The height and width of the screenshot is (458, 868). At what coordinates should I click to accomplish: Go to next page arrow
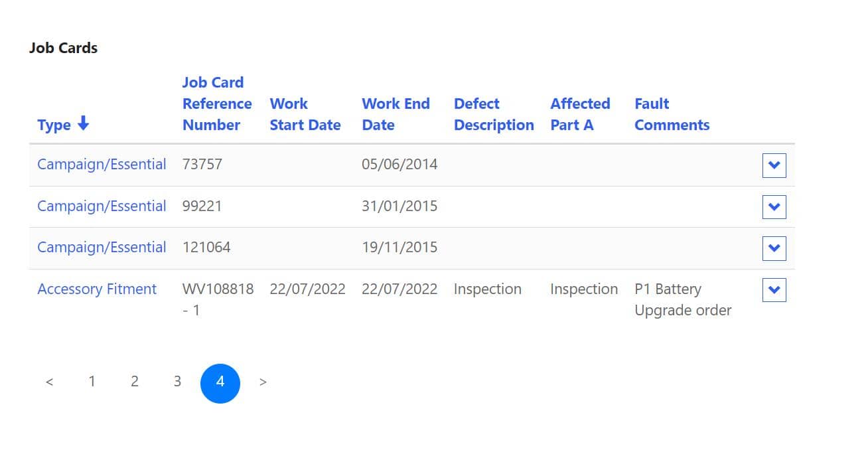click(x=263, y=382)
